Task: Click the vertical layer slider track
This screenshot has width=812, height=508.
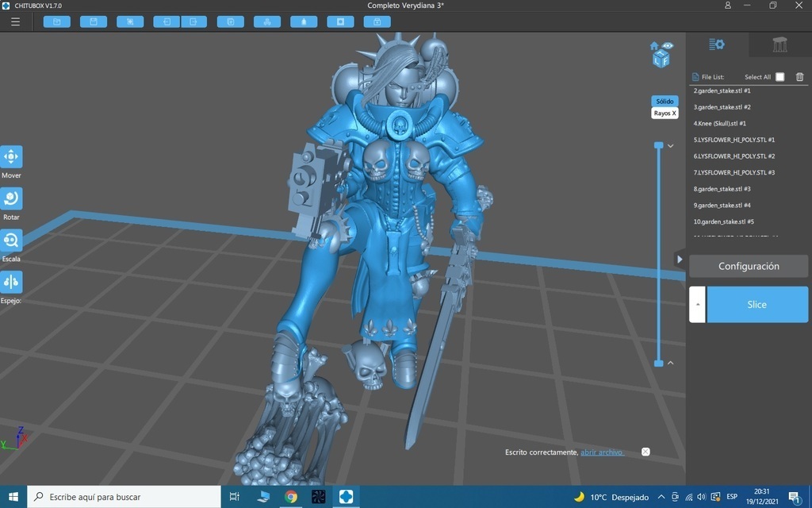Action: [x=659, y=254]
